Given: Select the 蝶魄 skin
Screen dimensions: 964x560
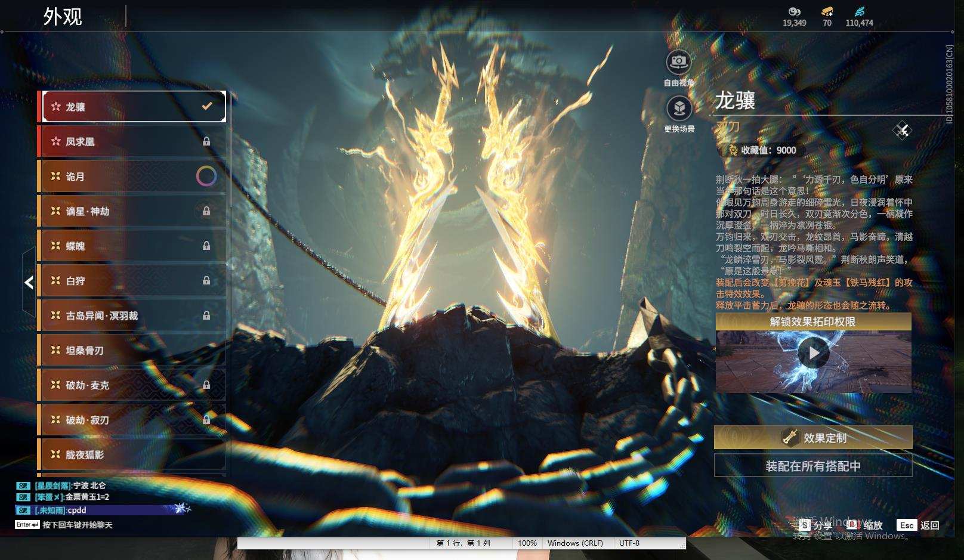Looking at the screenshot, I should click(132, 246).
